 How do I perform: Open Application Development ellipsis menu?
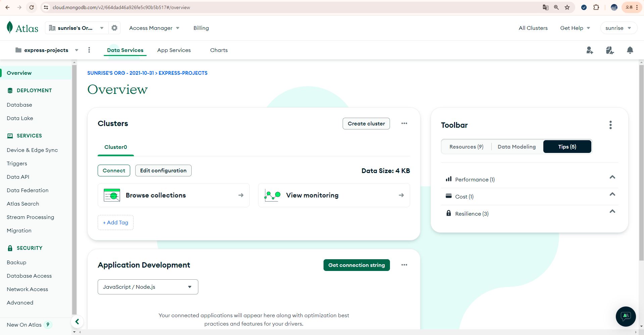coord(404,265)
